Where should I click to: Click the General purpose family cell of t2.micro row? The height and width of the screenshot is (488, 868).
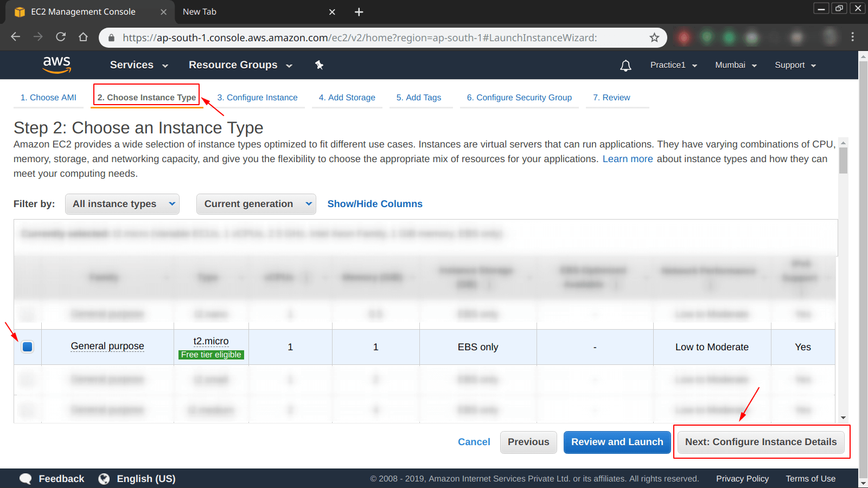click(x=107, y=346)
